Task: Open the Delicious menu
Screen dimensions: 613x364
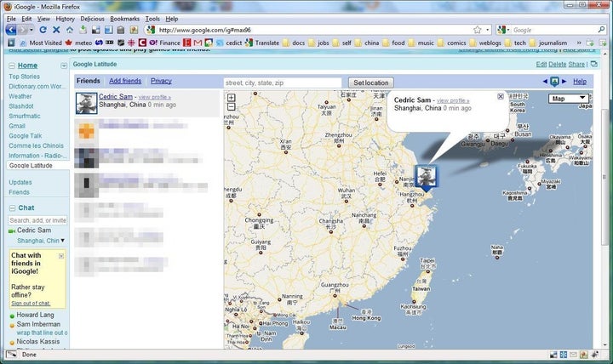Action: pos(92,19)
